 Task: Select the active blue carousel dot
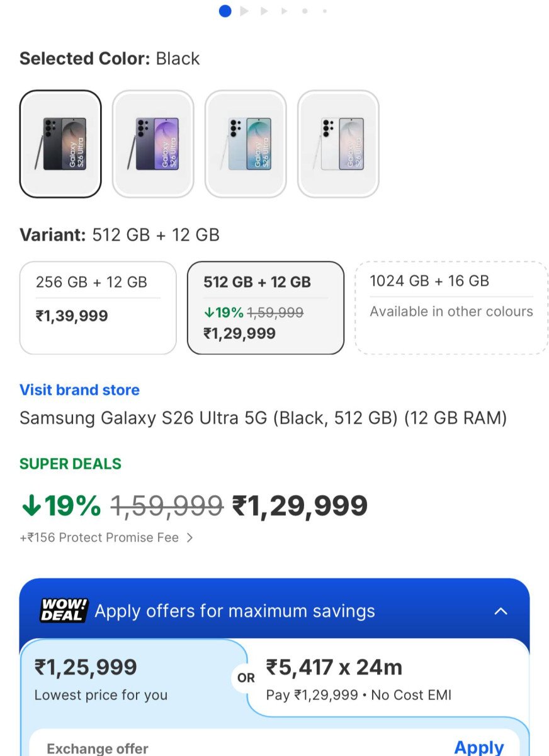tap(225, 11)
